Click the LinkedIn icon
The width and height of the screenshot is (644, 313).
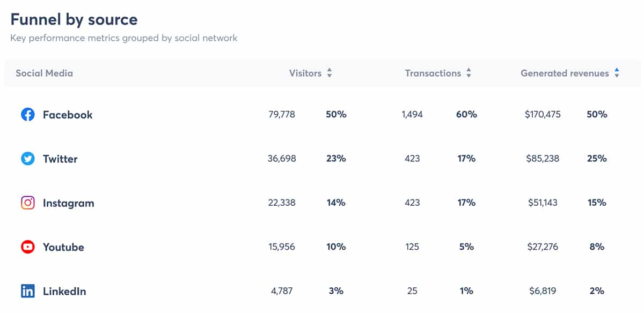click(28, 291)
